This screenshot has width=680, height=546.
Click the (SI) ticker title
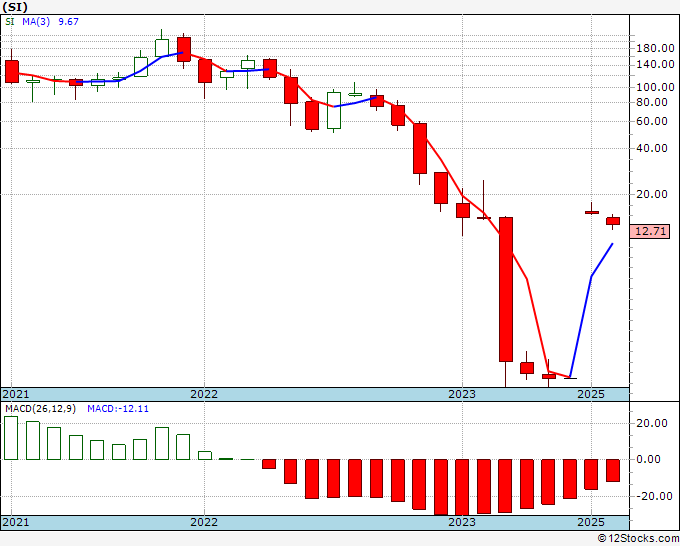(15, 7)
